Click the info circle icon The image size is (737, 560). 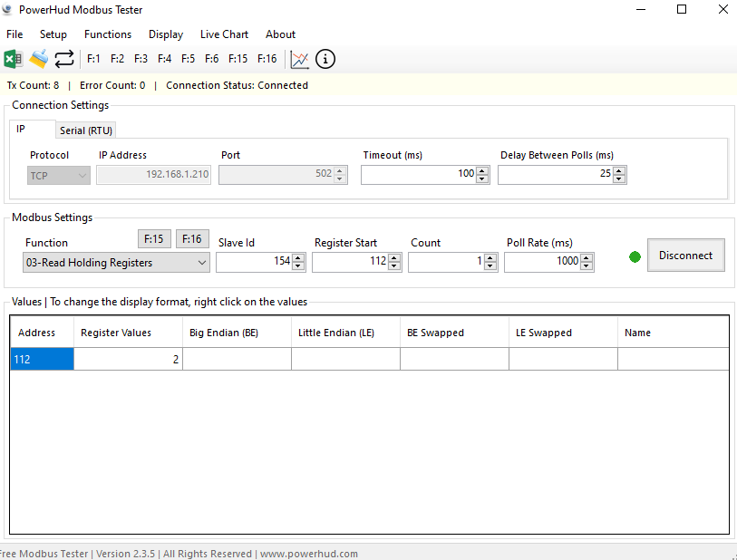pyautogui.click(x=325, y=59)
